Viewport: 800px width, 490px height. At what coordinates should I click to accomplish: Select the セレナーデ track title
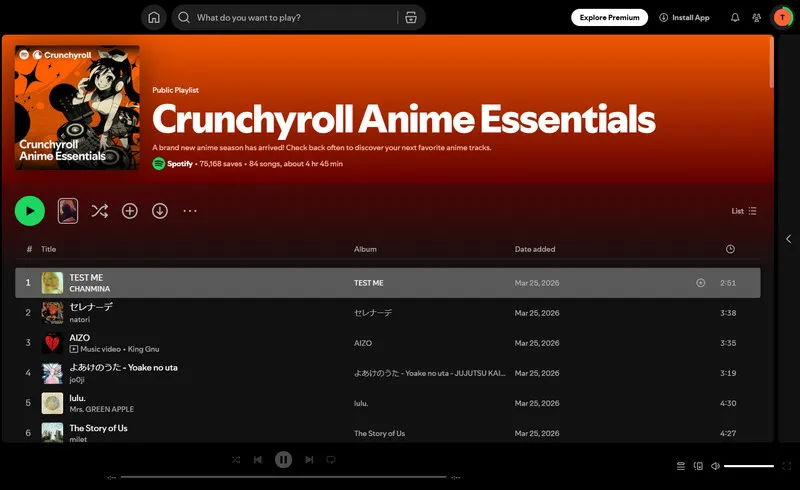click(x=91, y=307)
